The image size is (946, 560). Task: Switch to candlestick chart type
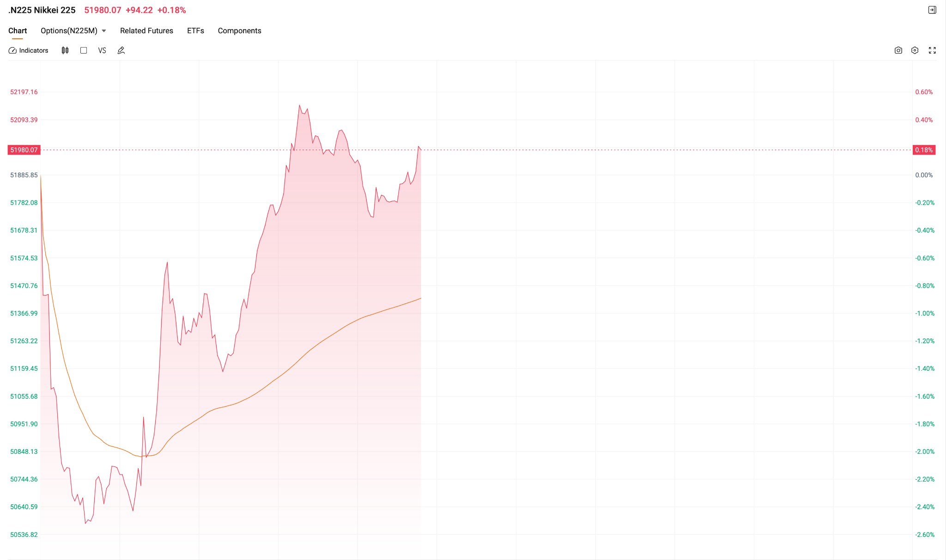[x=65, y=50]
